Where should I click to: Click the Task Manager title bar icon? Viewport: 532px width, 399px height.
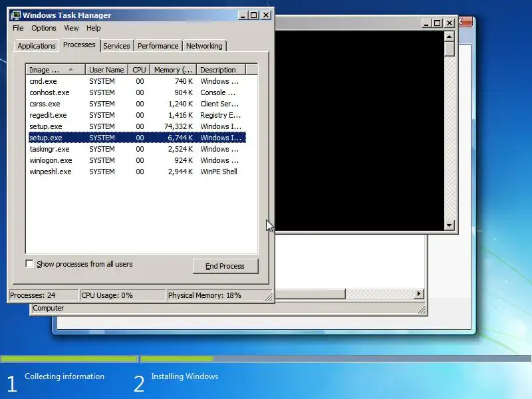[15, 15]
